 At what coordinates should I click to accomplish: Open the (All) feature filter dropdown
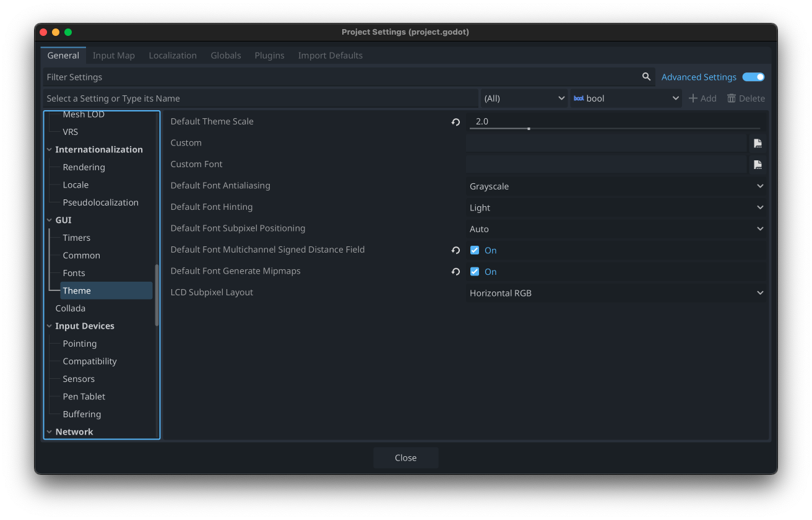(524, 98)
